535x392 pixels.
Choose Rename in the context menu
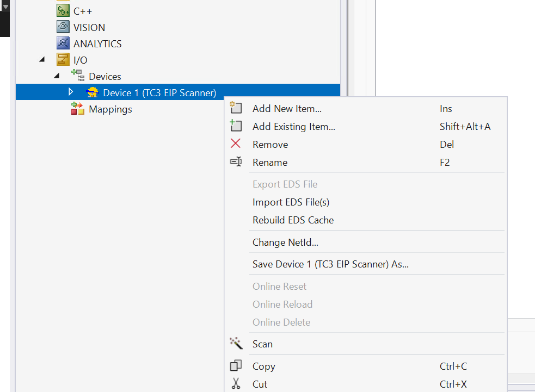[x=270, y=162]
